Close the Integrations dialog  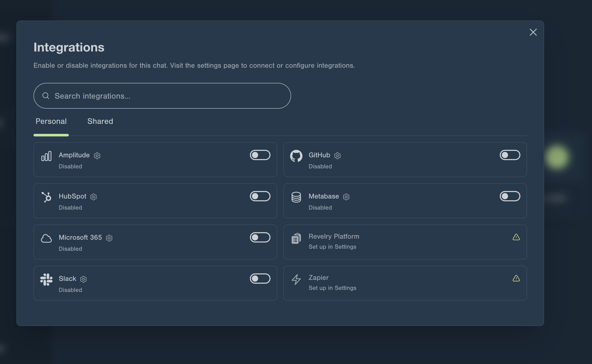tap(533, 32)
